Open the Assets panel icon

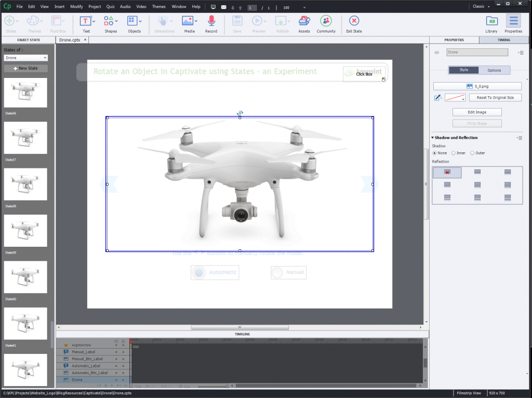coord(304,21)
